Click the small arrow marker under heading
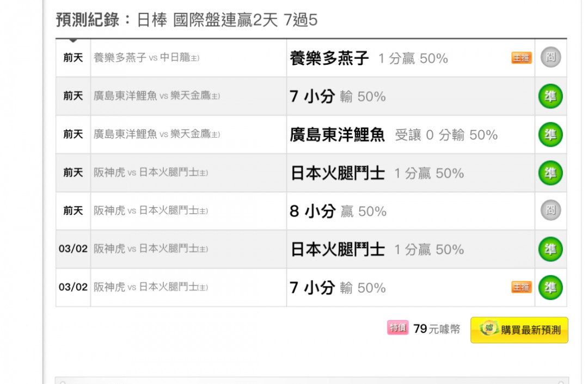 click(73, 40)
